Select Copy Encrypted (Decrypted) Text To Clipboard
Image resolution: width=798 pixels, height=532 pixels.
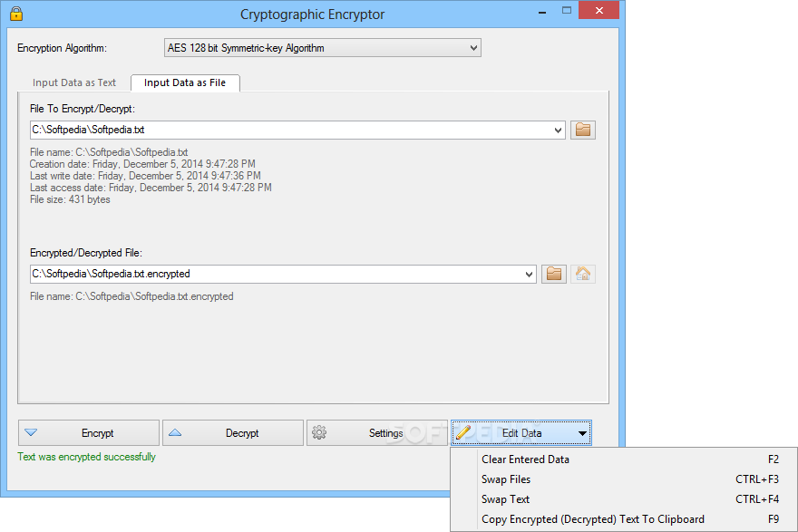[624, 519]
